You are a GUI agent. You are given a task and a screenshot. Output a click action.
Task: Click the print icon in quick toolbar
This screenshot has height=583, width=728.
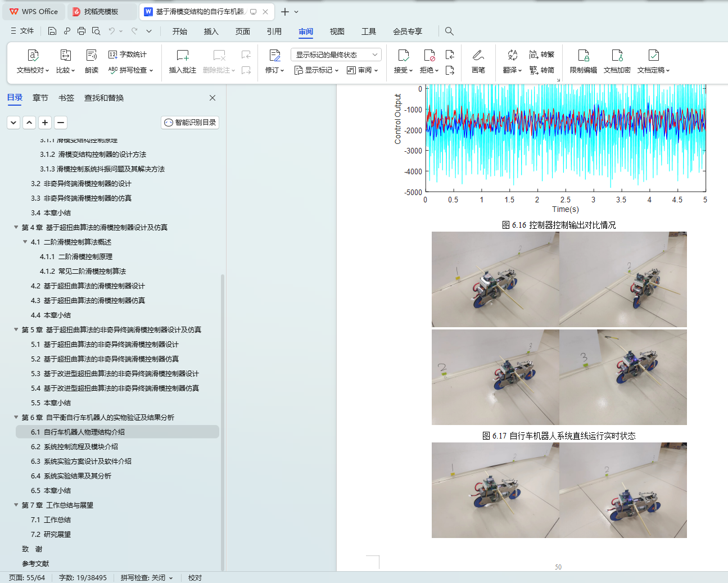(x=82, y=31)
